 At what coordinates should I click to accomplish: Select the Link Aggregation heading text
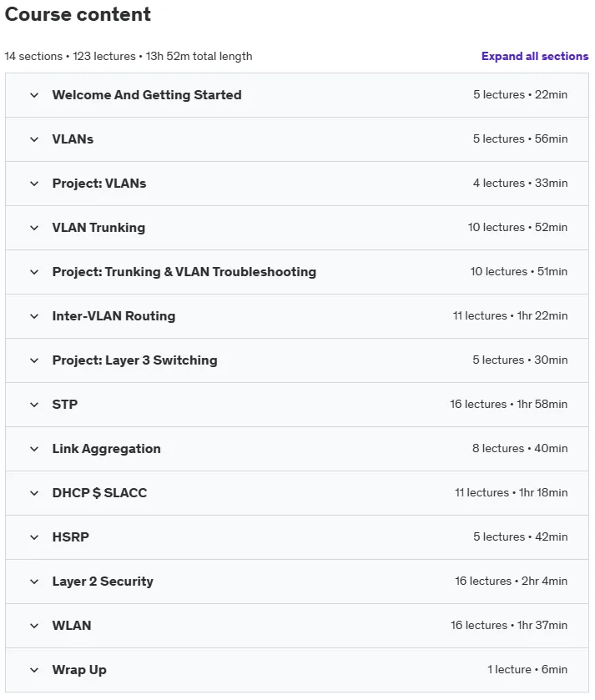pyautogui.click(x=106, y=449)
